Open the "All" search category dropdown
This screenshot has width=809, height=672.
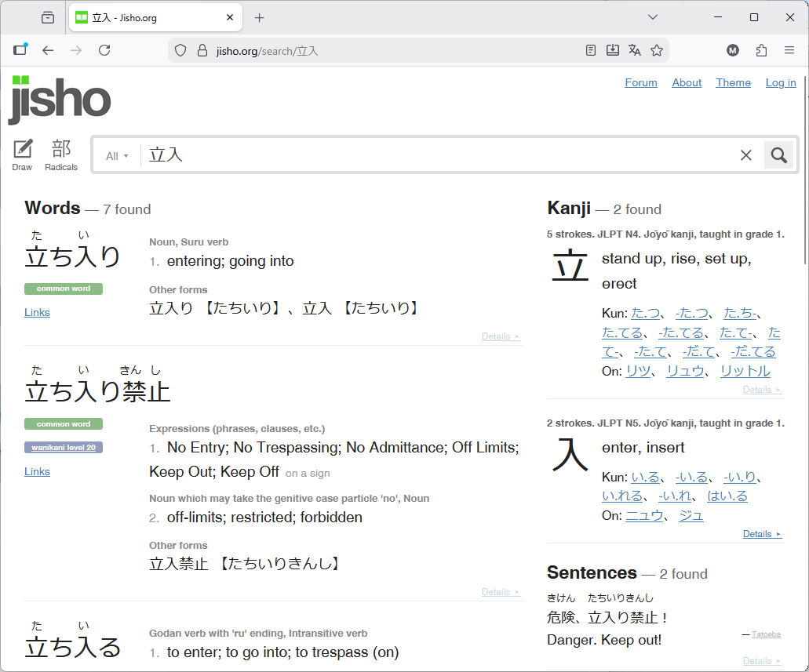click(116, 155)
